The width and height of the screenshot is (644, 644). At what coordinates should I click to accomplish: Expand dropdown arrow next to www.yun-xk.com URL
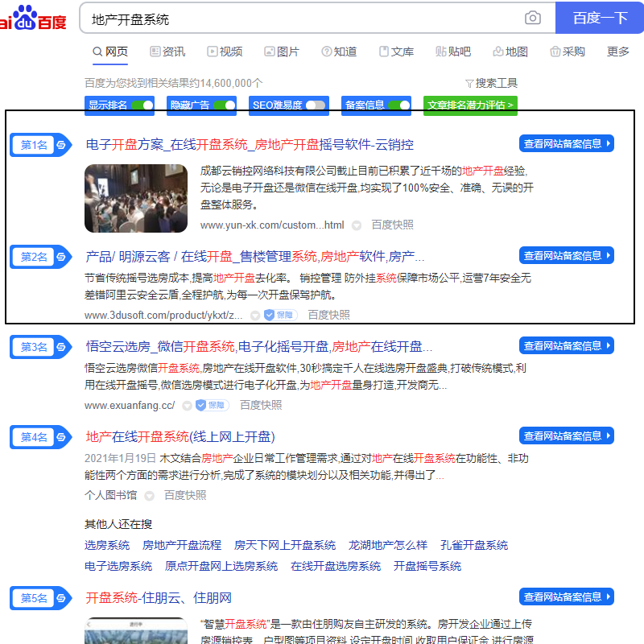(357, 225)
